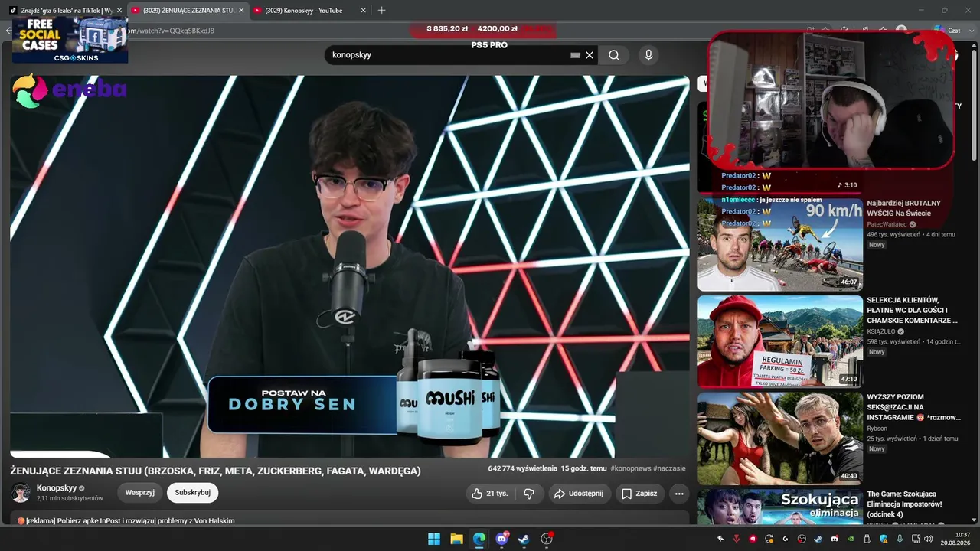The height and width of the screenshot is (551, 980).
Task: Open the Windows Start menu
Action: coord(434,539)
